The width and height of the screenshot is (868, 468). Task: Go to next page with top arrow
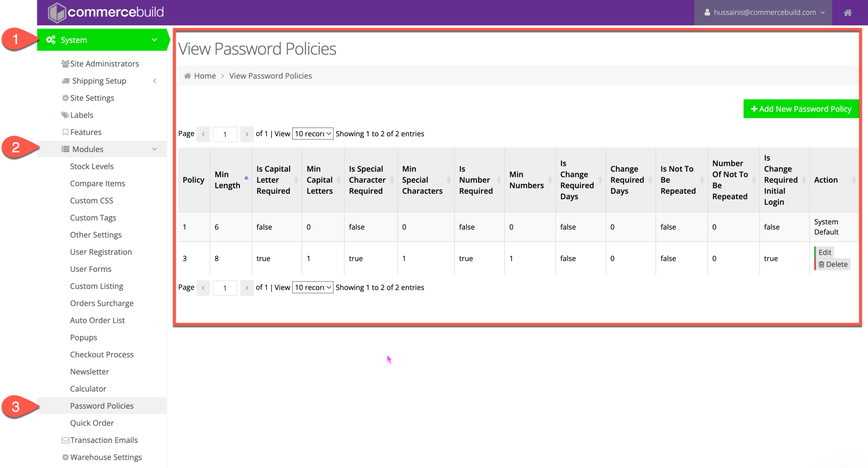[x=247, y=134]
